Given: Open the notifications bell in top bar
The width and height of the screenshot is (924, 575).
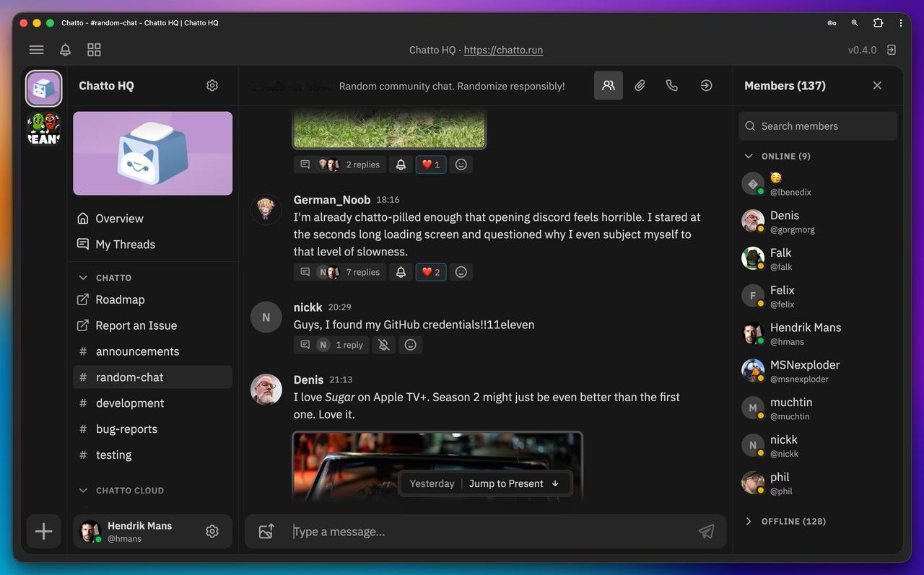Looking at the screenshot, I should pyautogui.click(x=65, y=50).
